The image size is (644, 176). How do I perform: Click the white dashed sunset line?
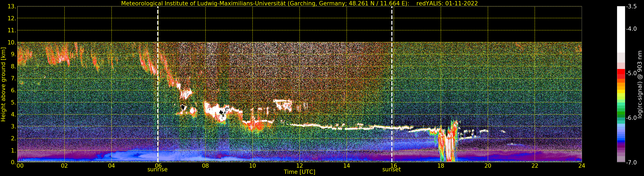click(x=392, y=84)
